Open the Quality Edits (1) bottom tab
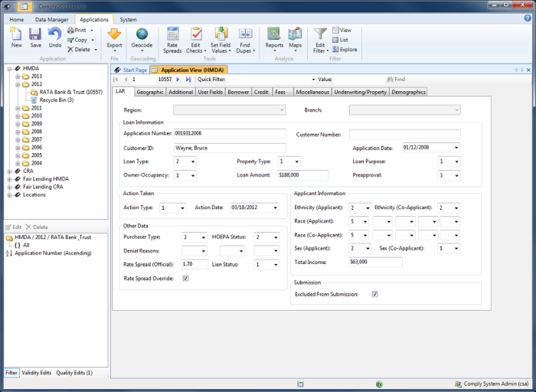Screen dimensions: 536x392 coord(74,373)
